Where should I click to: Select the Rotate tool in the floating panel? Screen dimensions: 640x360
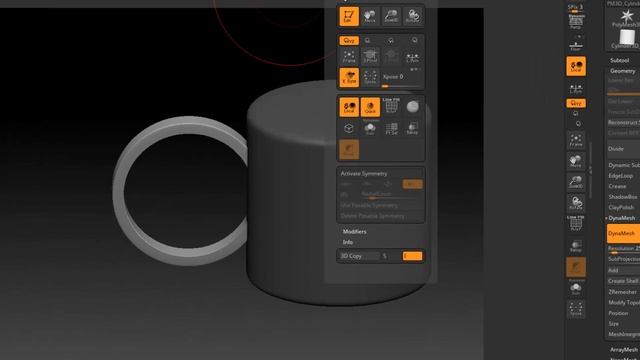click(412, 16)
